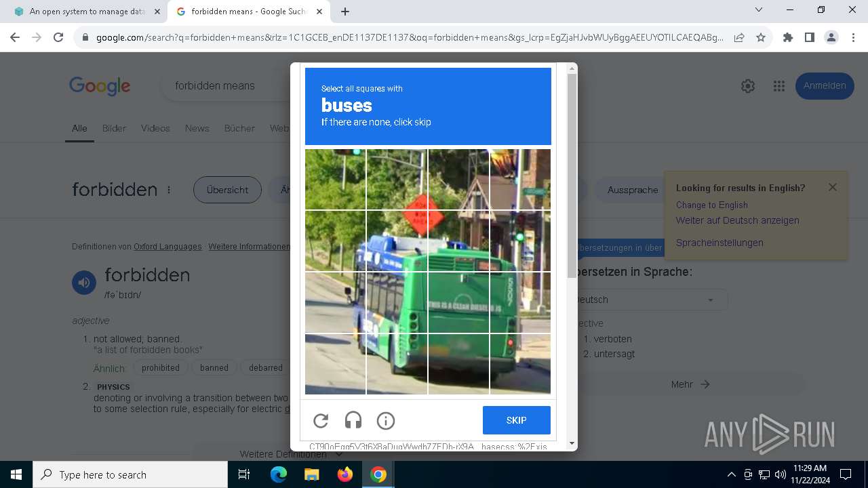Open Google settings gear
The image size is (868, 488).
(x=748, y=86)
